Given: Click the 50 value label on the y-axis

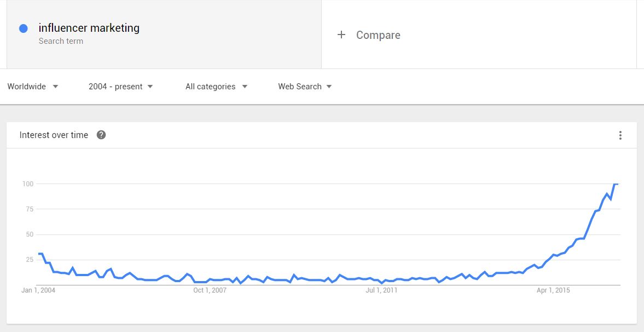Looking at the screenshot, I should click(30, 234).
